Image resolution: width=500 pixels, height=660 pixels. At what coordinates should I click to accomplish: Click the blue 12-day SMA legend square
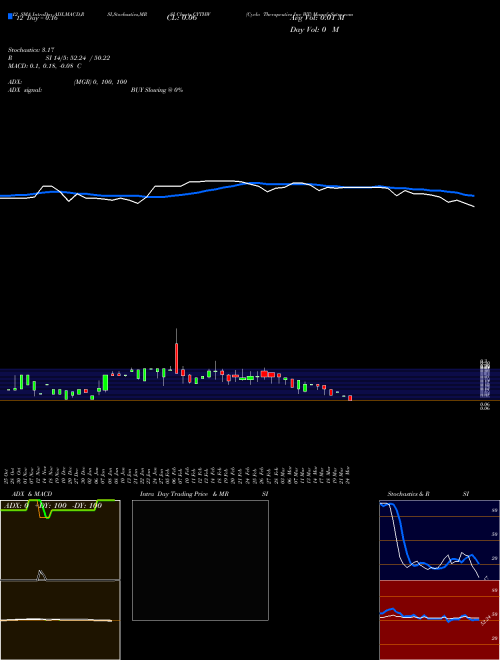[10, 16]
